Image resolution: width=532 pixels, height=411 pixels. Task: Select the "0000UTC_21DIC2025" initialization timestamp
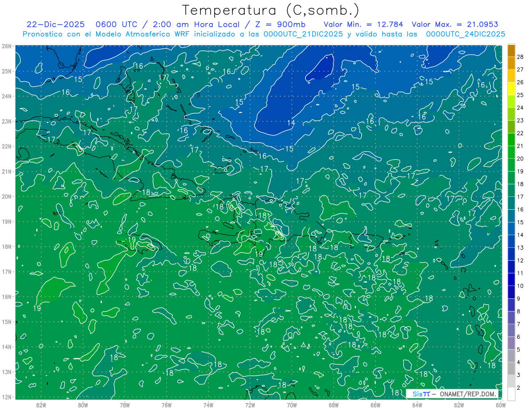point(303,34)
